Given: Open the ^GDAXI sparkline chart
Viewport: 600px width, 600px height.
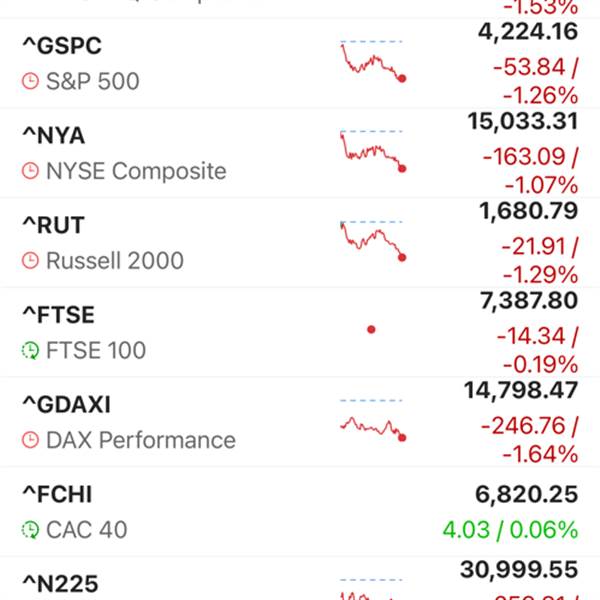Looking at the screenshot, I should pos(373,420).
